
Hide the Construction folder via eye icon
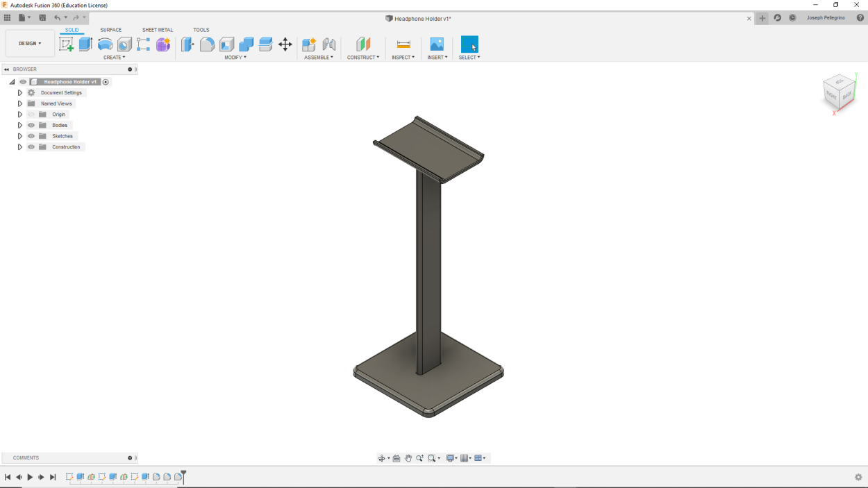click(x=31, y=147)
